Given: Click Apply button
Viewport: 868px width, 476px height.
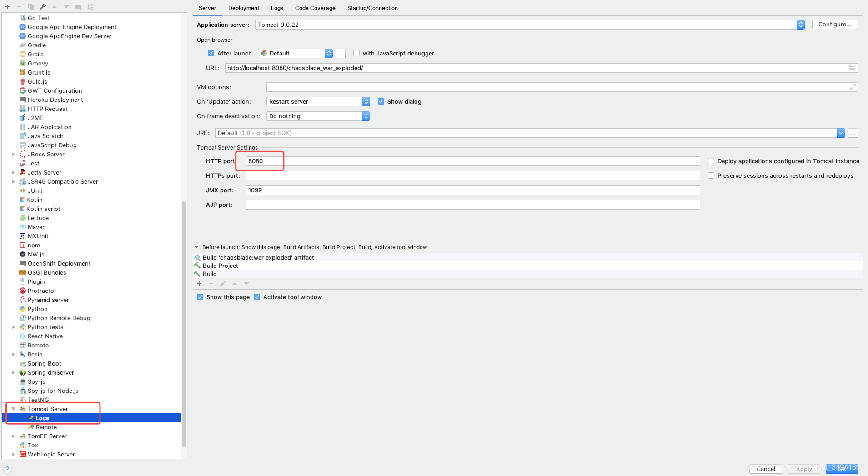Looking at the screenshot, I should tap(804, 469).
